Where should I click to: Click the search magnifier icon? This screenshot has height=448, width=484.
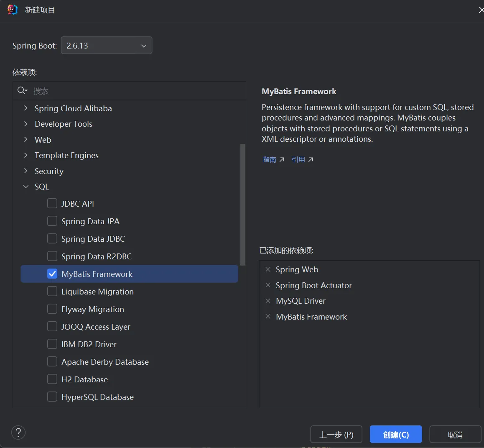22,91
